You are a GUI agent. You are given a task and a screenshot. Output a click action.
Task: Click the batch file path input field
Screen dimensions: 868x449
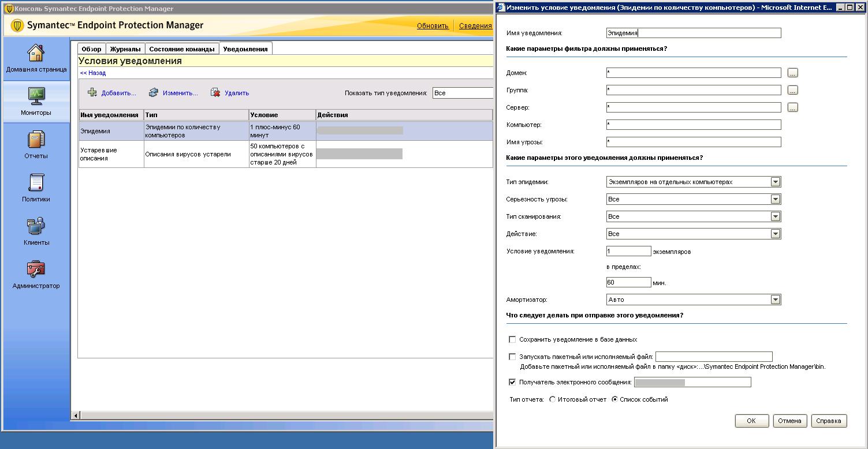(714, 357)
